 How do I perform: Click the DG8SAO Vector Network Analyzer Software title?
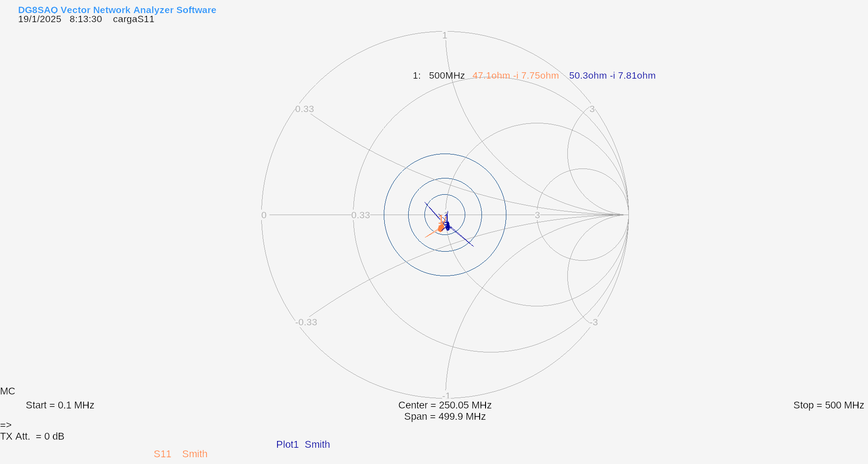pos(117,10)
